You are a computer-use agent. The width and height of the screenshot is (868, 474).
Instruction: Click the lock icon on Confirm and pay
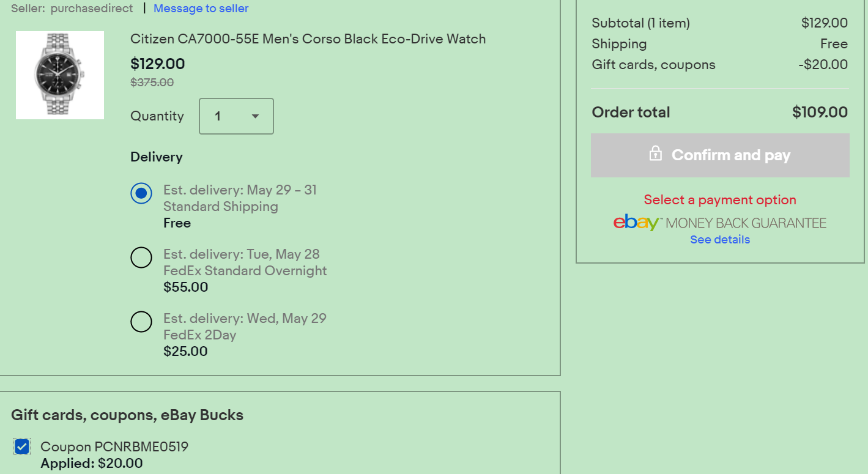tap(655, 154)
